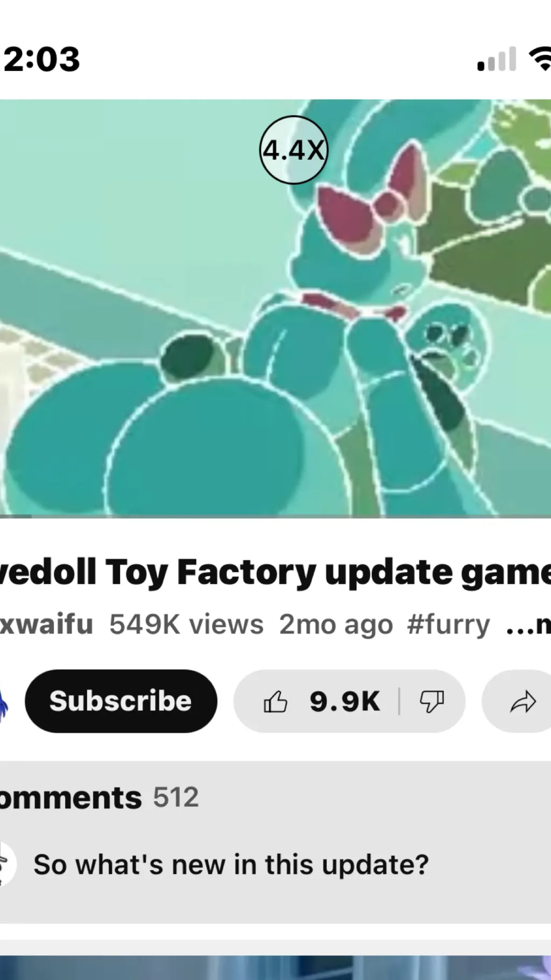
Task: Open the next video thumbnail below comments
Action: pyautogui.click(x=275, y=968)
